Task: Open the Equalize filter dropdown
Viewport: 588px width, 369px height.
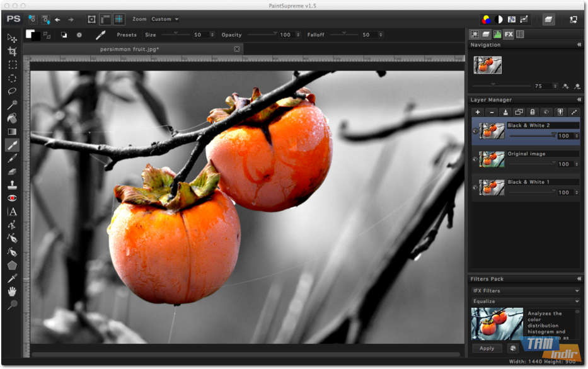Action: click(x=526, y=302)
